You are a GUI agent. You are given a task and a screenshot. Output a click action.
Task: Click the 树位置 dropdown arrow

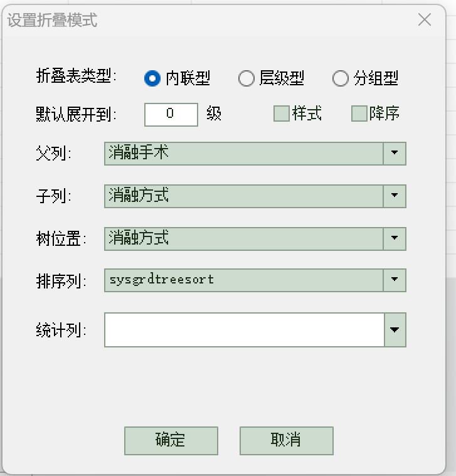coord(395,238)
